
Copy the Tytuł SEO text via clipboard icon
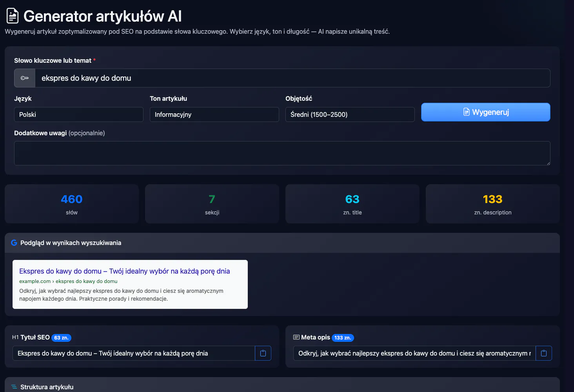(x=263, y=353)
